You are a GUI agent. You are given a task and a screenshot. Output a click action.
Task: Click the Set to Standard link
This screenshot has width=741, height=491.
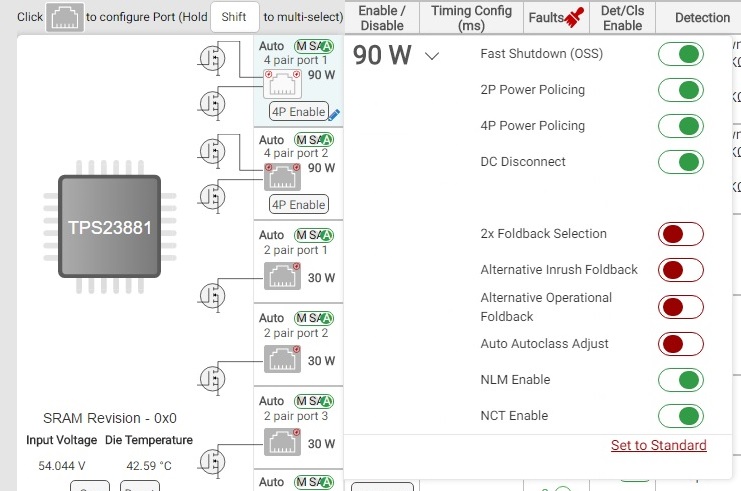(658, 445)
